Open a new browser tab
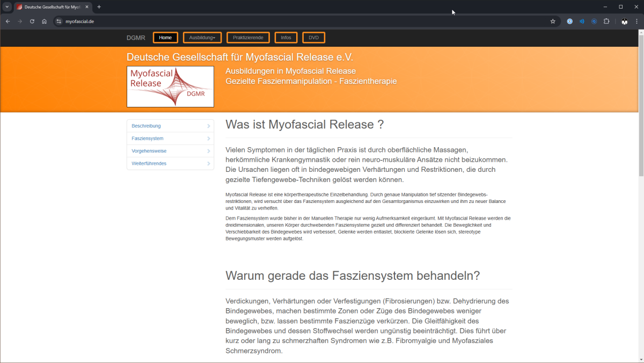Image resolution: width=644 pixels, height=363 pixels. 99,7
